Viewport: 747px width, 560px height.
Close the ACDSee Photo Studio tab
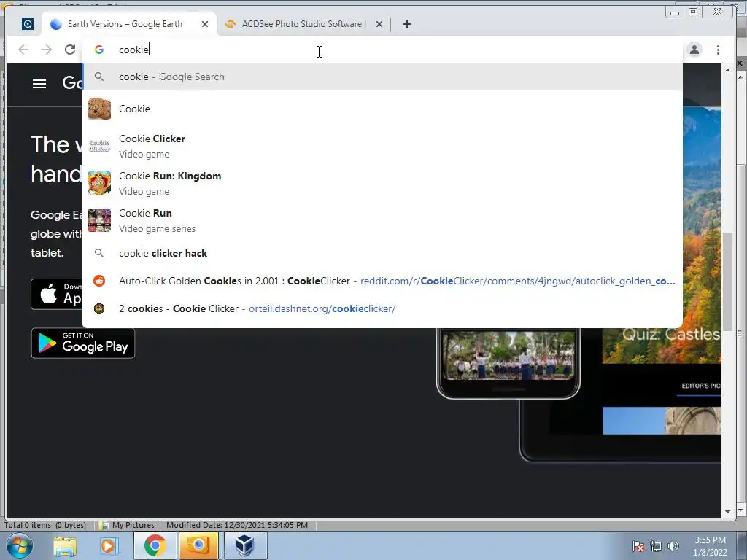(379, 24)
